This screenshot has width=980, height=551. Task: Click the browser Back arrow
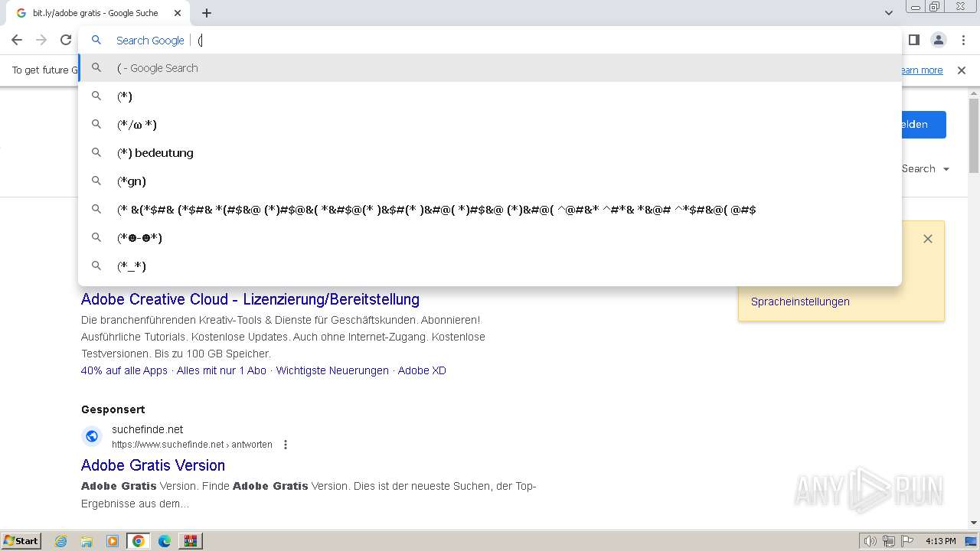pyautogui.click(x=17, y=40)
